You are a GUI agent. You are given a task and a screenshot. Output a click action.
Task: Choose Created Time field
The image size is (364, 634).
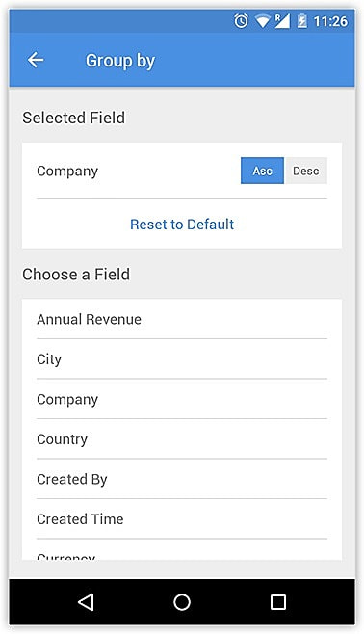pos(182,519)
